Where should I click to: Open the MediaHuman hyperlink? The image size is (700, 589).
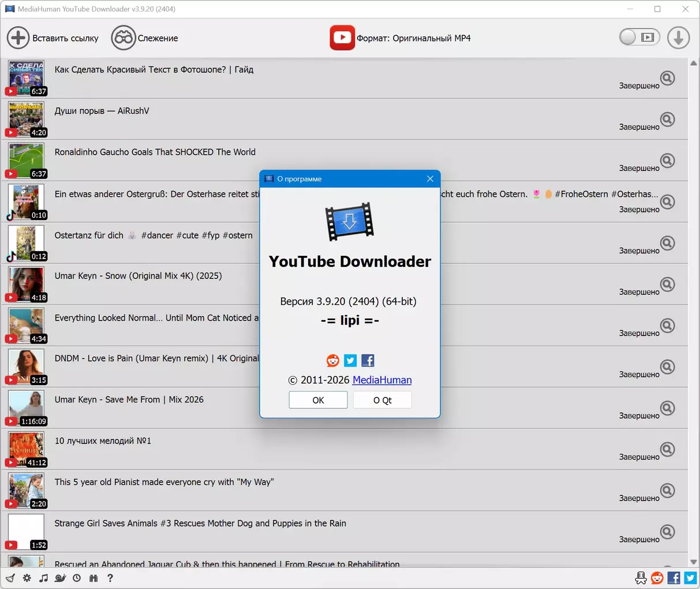[x=382, y=380]
